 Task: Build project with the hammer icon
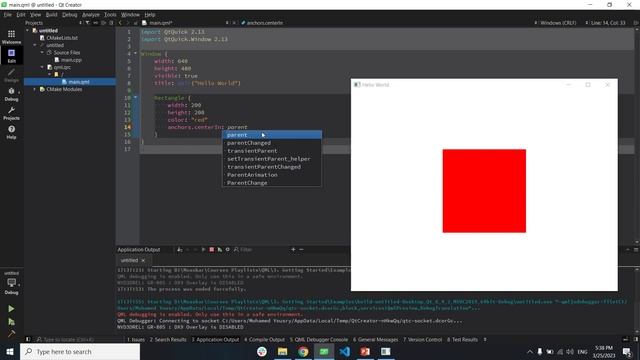[11, 334]
